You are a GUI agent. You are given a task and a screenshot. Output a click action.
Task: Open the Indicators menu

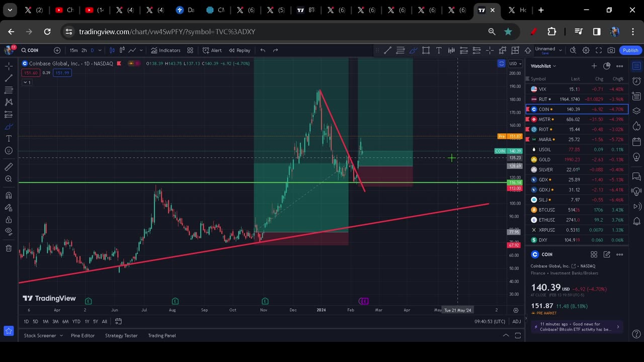click(x=166, y=50)
